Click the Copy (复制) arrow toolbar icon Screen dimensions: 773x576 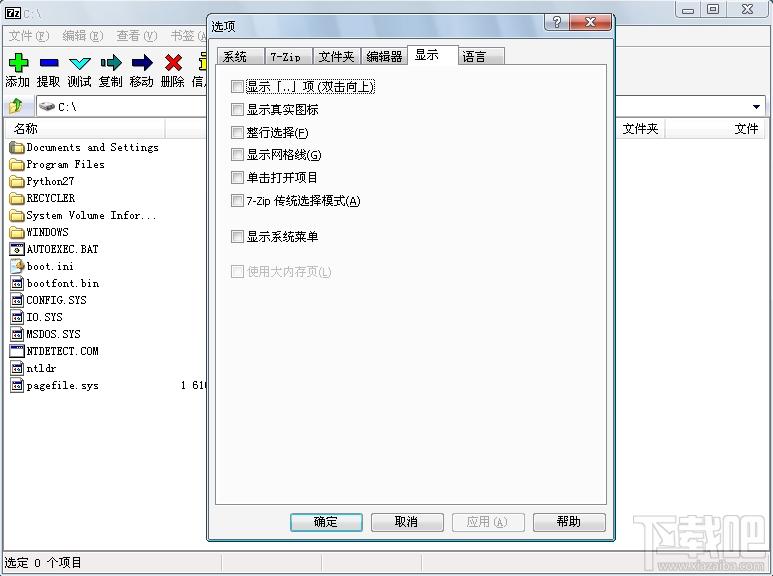coord(111,63)
